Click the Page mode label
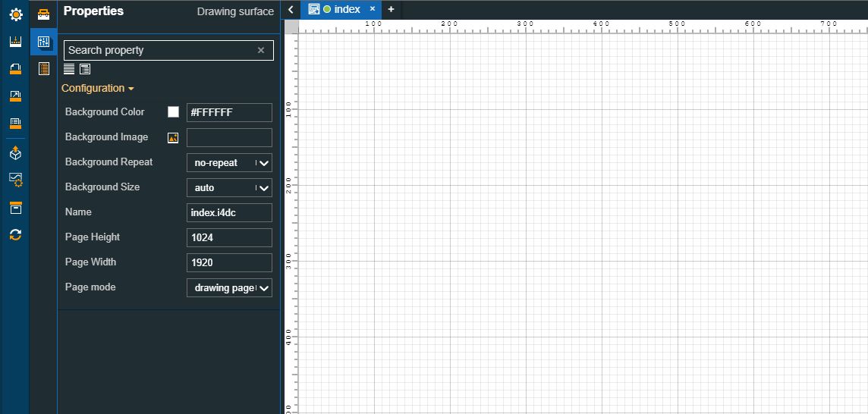Viewport: 868px width, 414px height. tap(90, 287)
